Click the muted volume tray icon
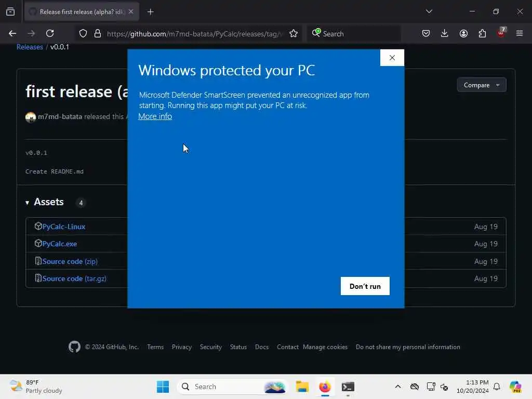Screen dimensions: 532x399 [x=444, y=387]
